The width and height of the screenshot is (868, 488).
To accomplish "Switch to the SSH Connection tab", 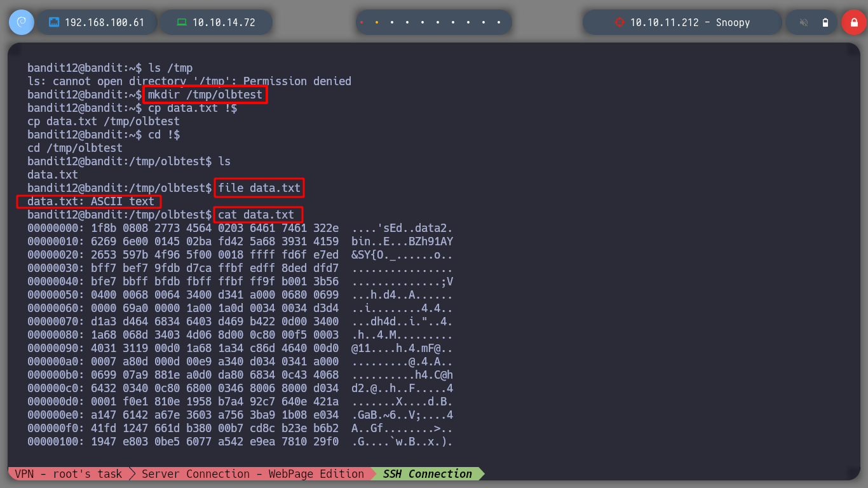I will [427, 474].
